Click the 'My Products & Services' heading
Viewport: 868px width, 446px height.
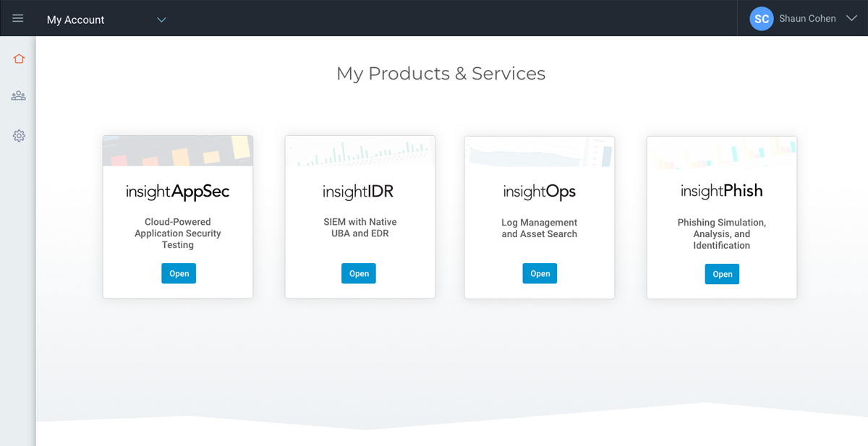pos(441,74)
